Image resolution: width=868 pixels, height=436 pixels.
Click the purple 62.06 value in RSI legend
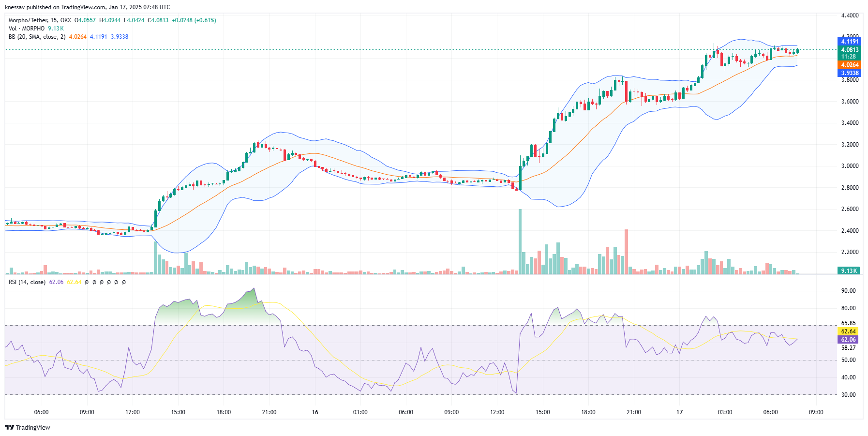click(56, 282)
